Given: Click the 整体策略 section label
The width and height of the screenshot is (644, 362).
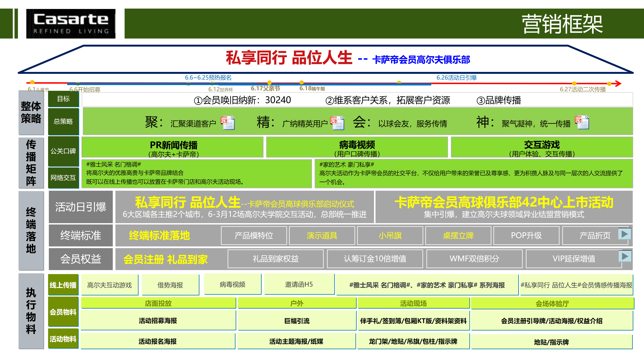Looking at the screenshot, I should [31, 112].
